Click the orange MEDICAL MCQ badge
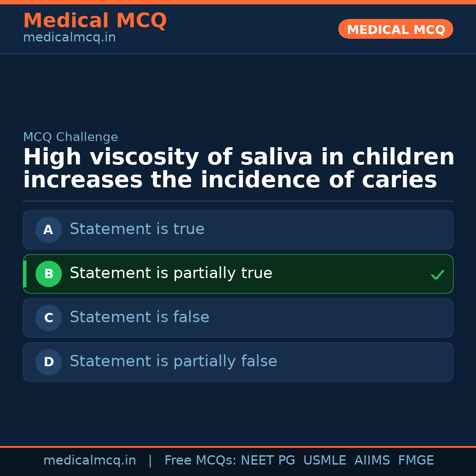The width and height of the screenshot is (476, 476). point(395,30)
